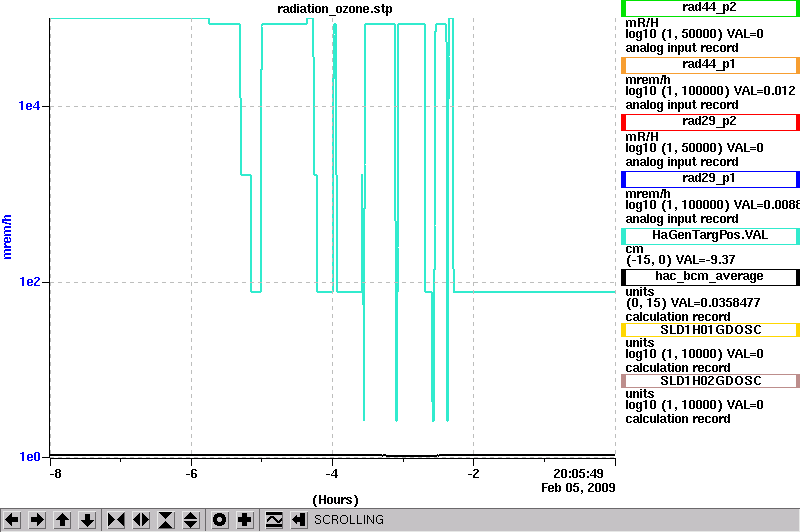
Task: Click the circle (auto-scale) toolbar icon
Action: pos(219,520)
